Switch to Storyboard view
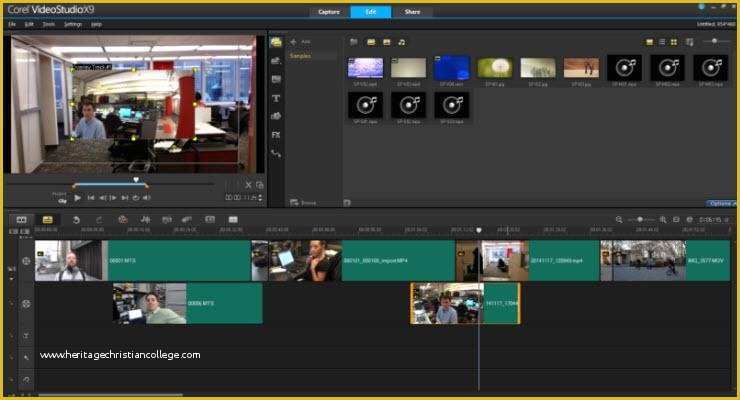The image size is (740, 400). (21, 220)
